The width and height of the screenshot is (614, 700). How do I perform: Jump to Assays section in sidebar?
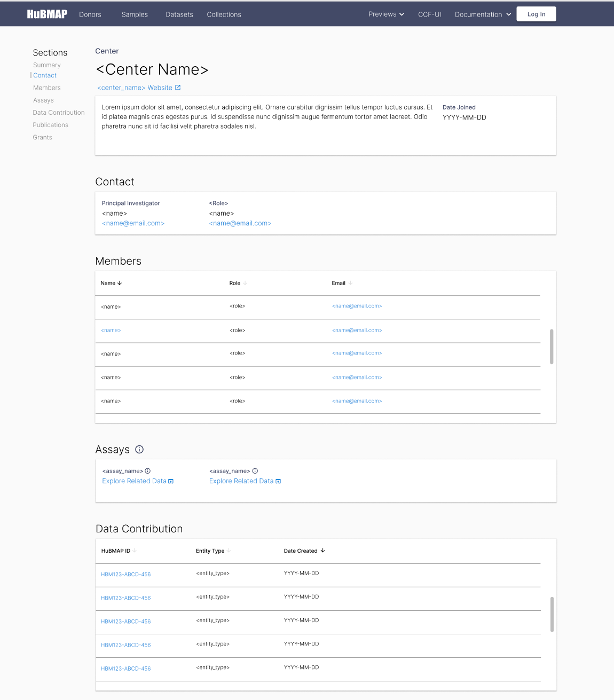43,100
